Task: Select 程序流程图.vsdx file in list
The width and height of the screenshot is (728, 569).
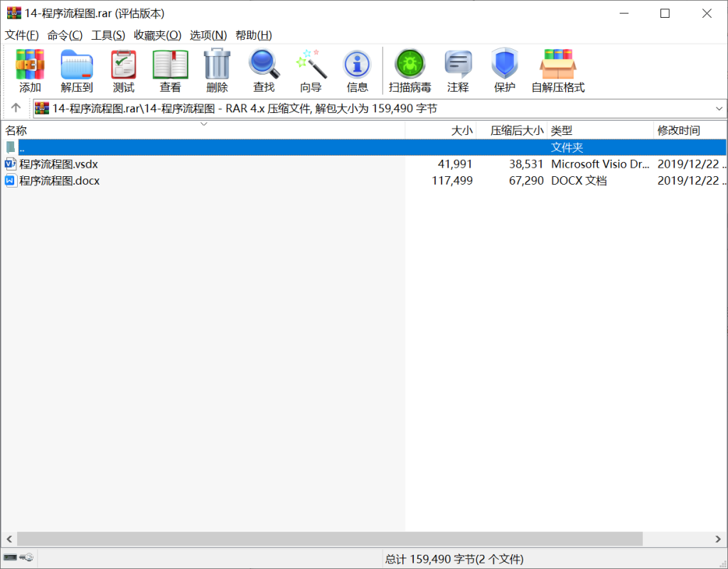Action: (x=58, y=164)
